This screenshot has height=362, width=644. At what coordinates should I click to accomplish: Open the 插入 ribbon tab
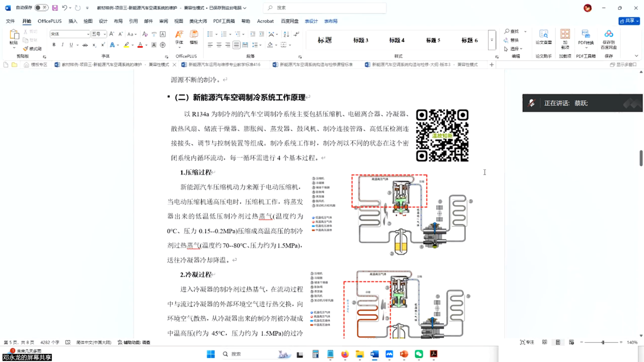(73, 21)
